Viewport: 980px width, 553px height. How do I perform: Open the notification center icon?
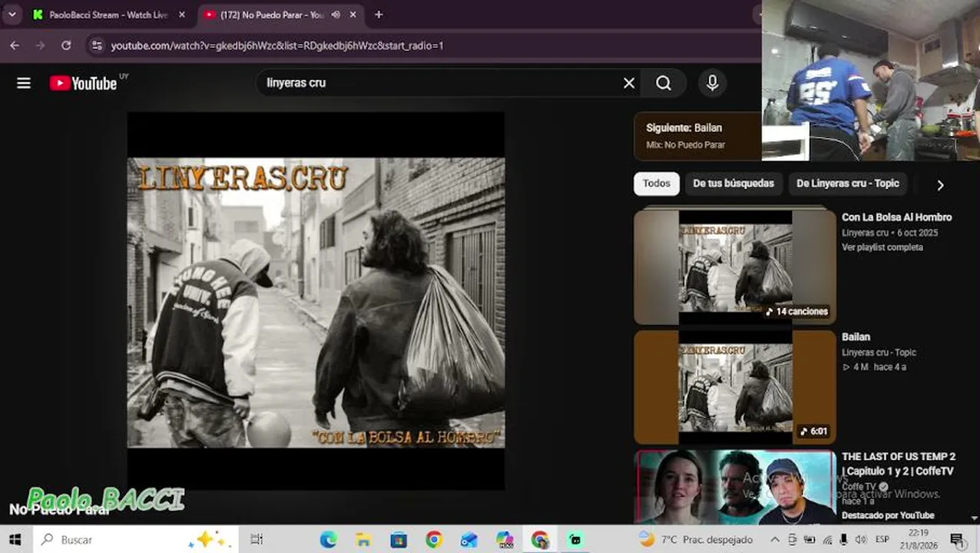[x=957, y=539]
